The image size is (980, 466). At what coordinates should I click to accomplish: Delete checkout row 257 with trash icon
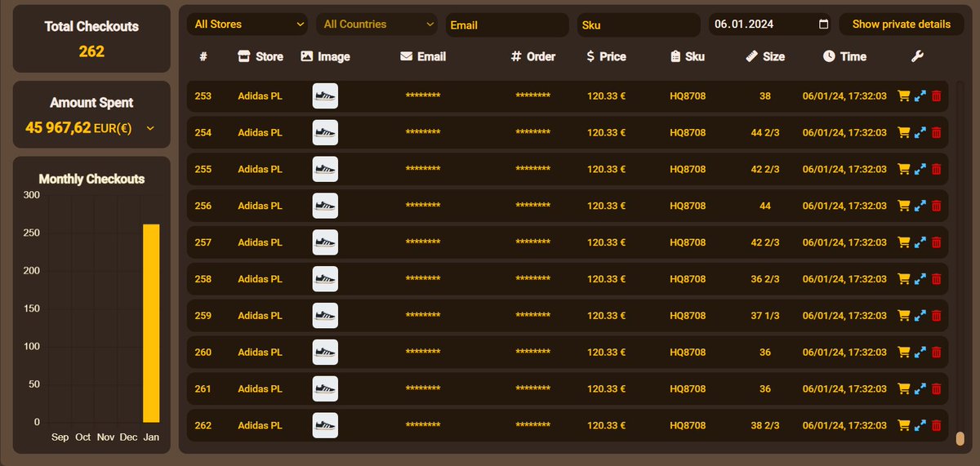pyautogui.click(x=936, y=242)
